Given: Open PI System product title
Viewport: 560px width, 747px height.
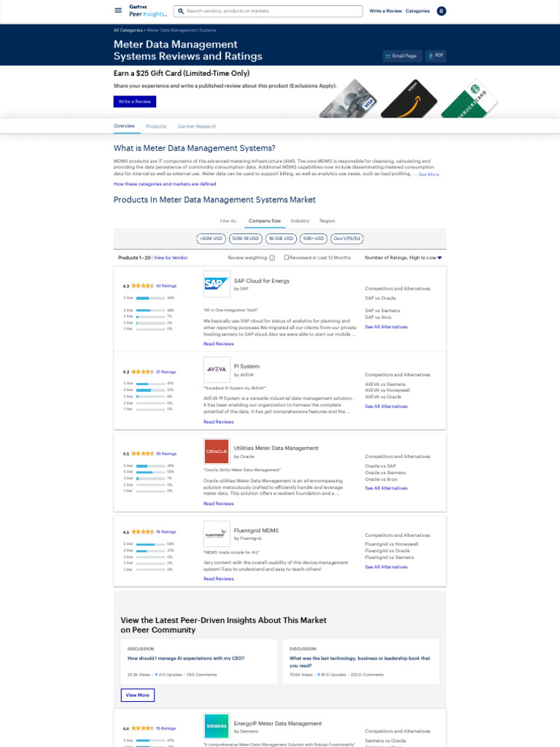Looking at the screenshot, I should [x=246, y=366].
